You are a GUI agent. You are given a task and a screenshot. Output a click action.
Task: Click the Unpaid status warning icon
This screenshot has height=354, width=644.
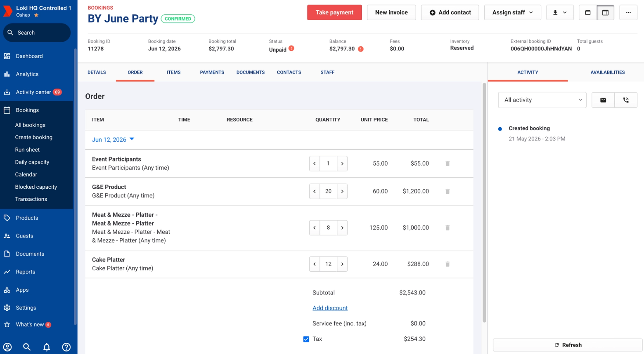point(291,48)
